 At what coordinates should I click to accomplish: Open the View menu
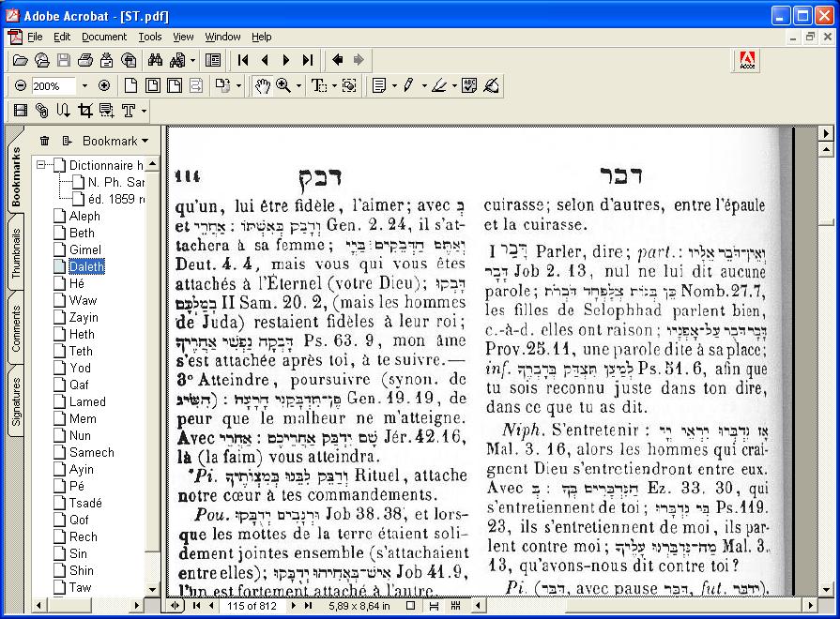(183, 37)
